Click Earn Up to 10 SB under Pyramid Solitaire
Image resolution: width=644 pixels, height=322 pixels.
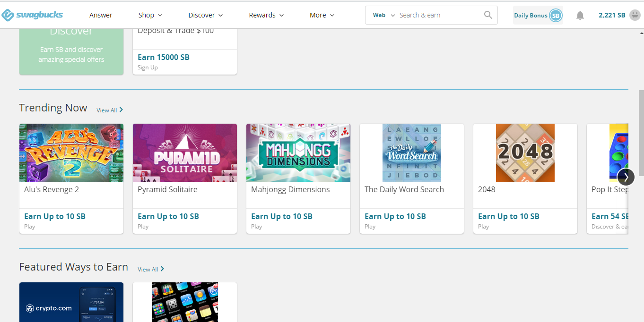tap(168, 216)
